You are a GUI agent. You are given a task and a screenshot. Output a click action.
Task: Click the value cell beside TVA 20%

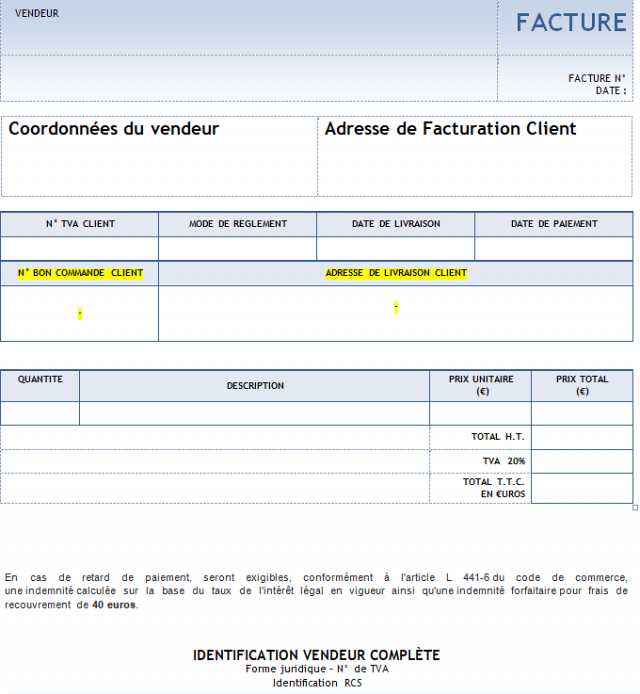tap(581, 461)
